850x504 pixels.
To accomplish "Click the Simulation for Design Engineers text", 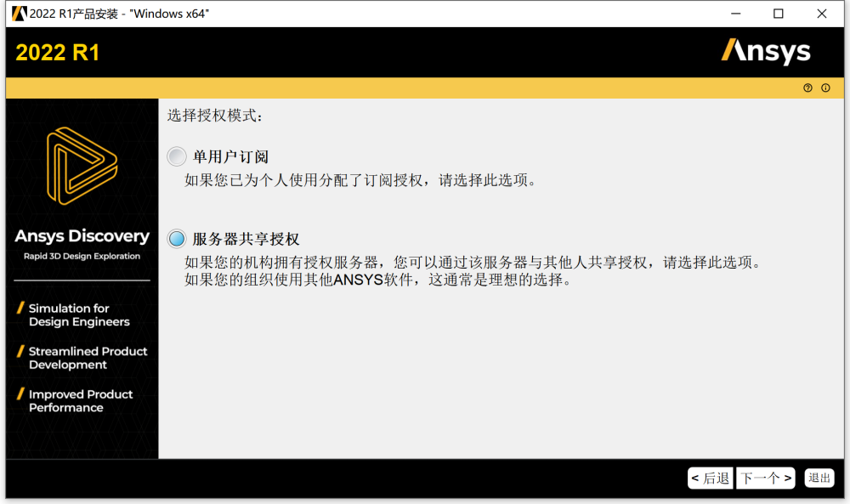I will pos(79,314).
